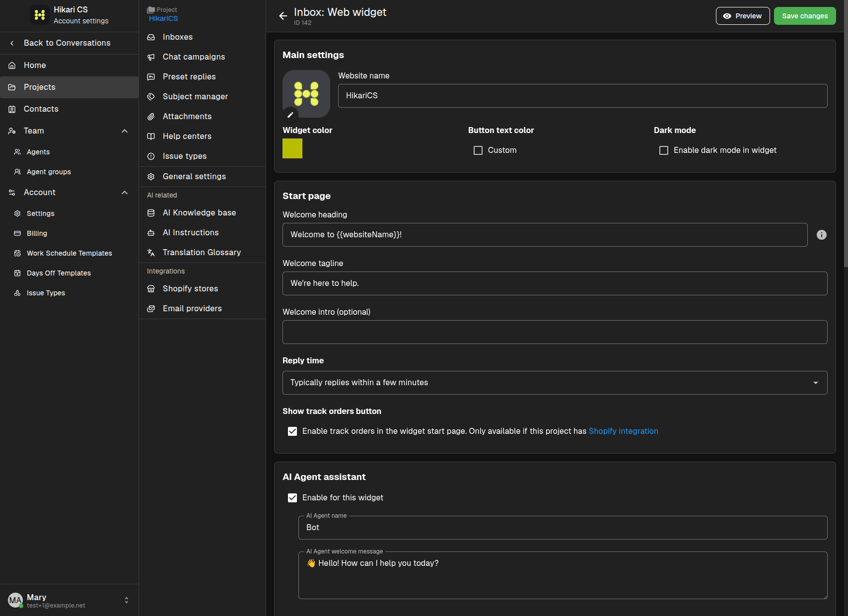
Task: Click the Preview button
Action: point(743,16)
